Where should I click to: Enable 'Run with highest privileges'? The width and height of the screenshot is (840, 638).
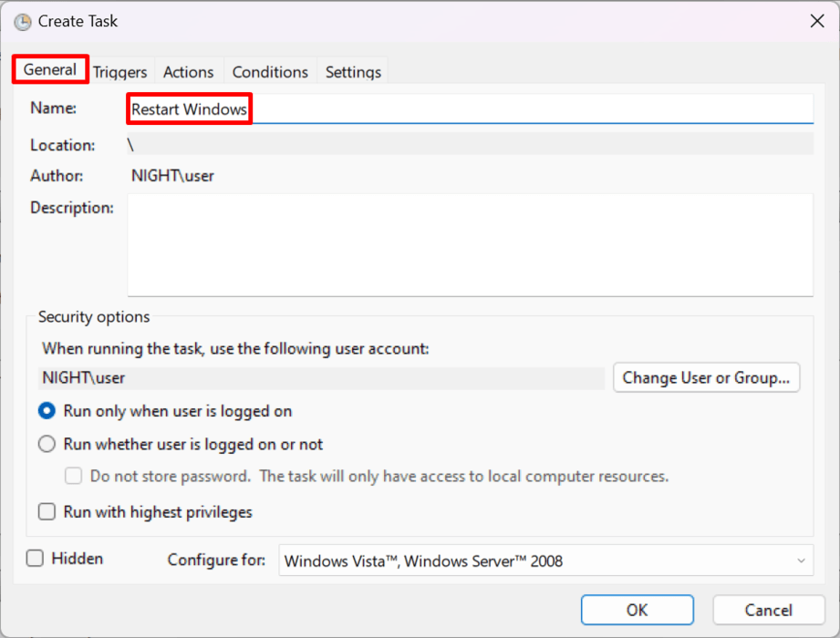click(x=47, y=511)
